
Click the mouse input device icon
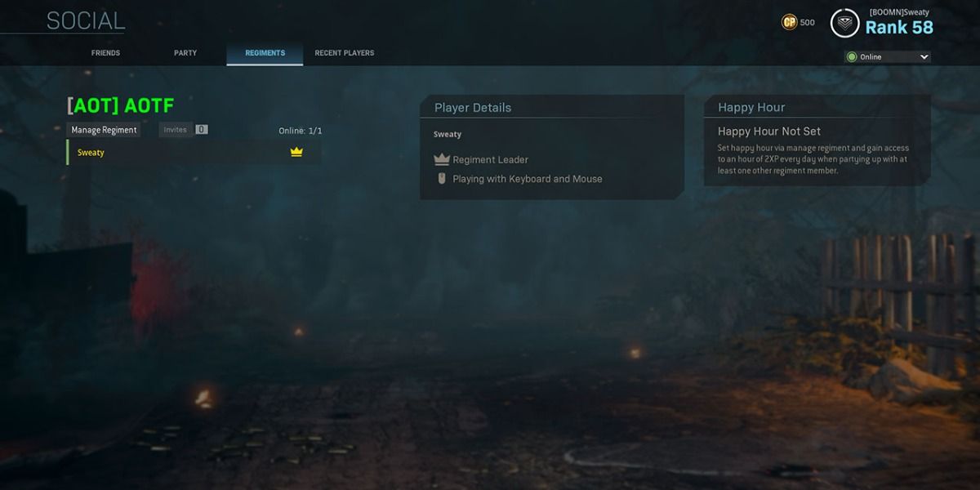tap(442, 179)
